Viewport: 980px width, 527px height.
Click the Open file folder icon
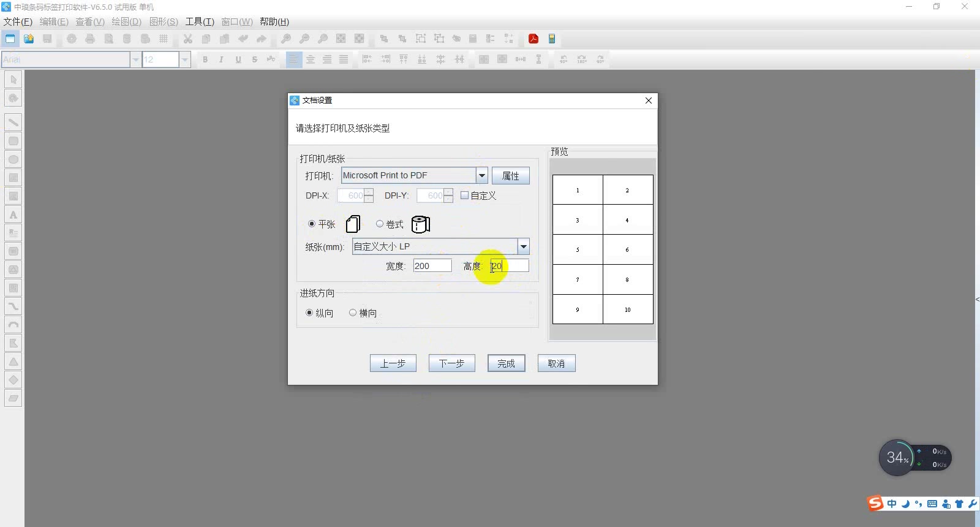pos(29,39)
